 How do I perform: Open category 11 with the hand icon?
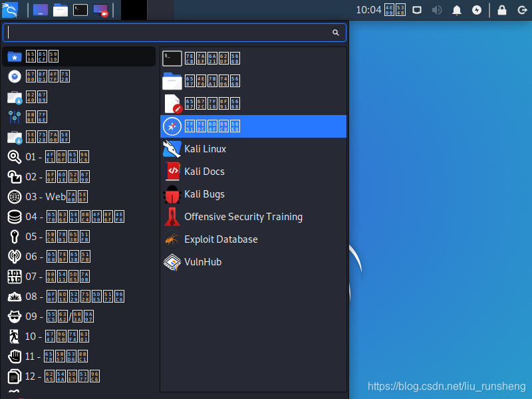(x=78, y=356)
